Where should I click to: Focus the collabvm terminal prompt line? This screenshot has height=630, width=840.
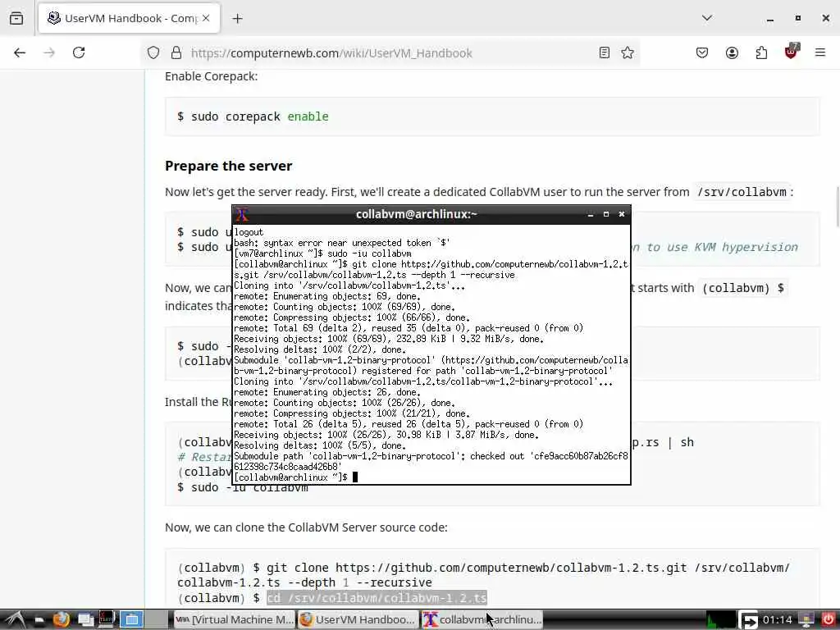point(431,477)
